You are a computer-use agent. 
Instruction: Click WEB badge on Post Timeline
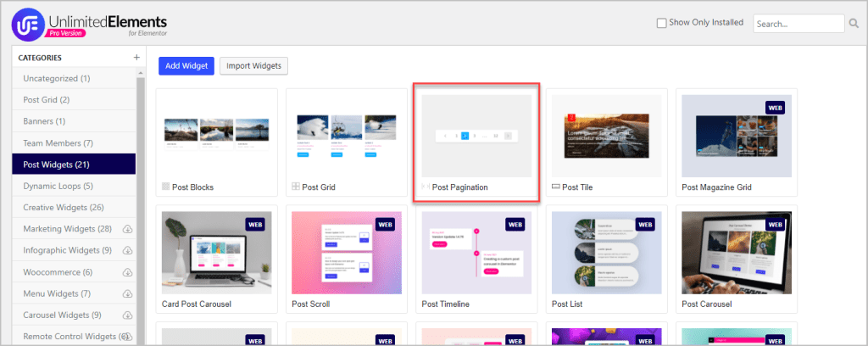(515, 225)
